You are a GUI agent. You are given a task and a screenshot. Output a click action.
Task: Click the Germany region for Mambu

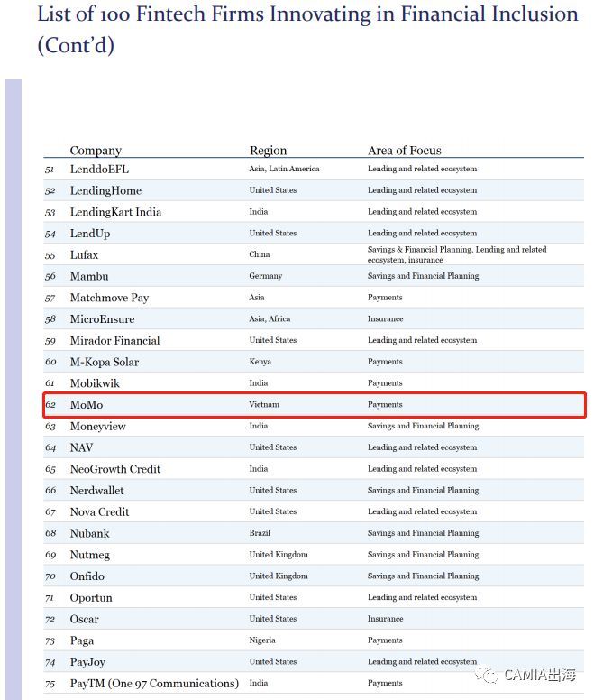pos(265,276)
